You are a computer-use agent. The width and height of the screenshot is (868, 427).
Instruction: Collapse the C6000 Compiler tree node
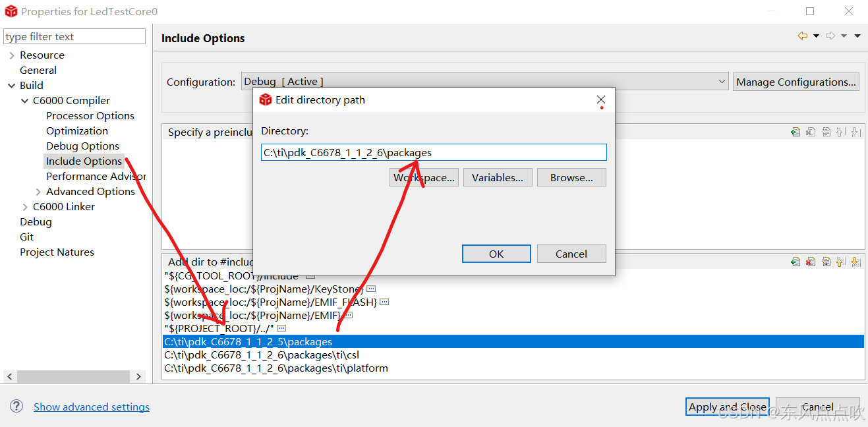click(x=25, y=101)
